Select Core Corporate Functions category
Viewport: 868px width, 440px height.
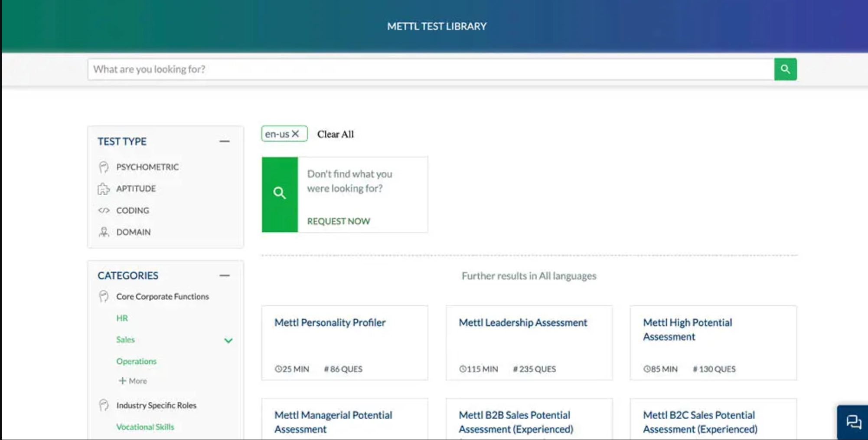163,296
